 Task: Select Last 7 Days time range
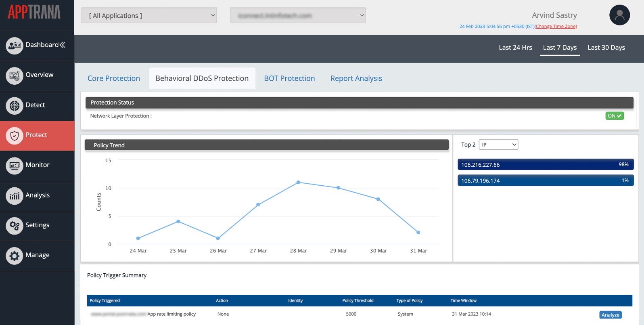(x=560, y=48)
